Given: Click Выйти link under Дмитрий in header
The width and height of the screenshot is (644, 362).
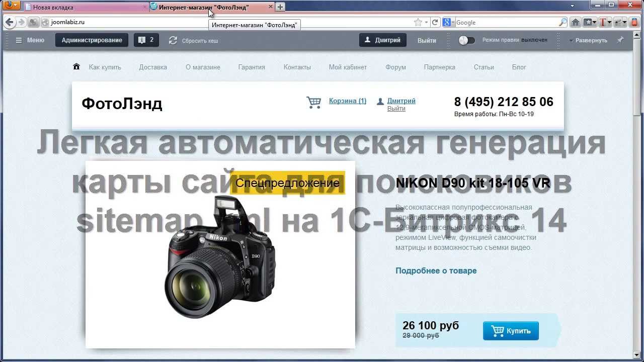Looking at the screenshot, I should pos(396,109).
